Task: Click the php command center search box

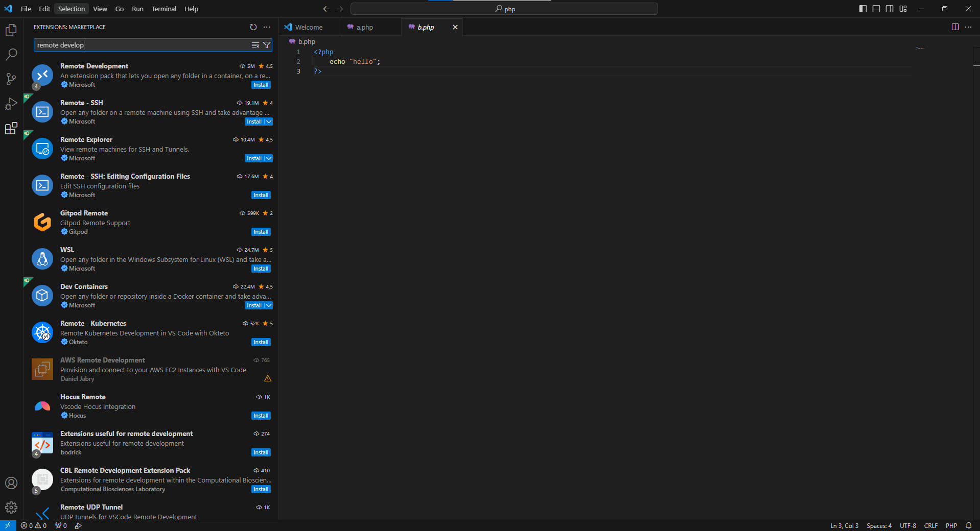Action: click(x=504, y=9)
